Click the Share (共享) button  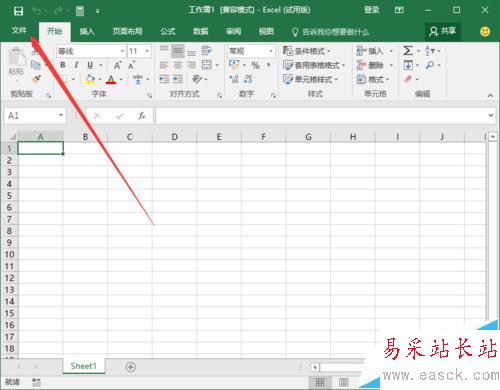[443, 32]
